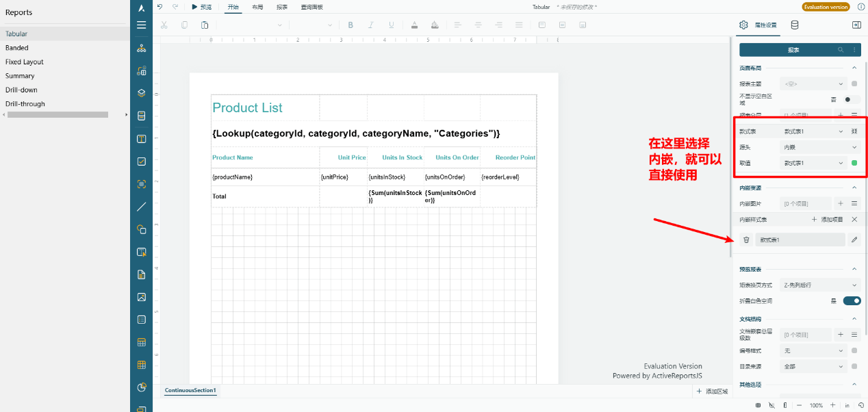
Task: Click the green square beside 取值
Action: coord(854,163)
